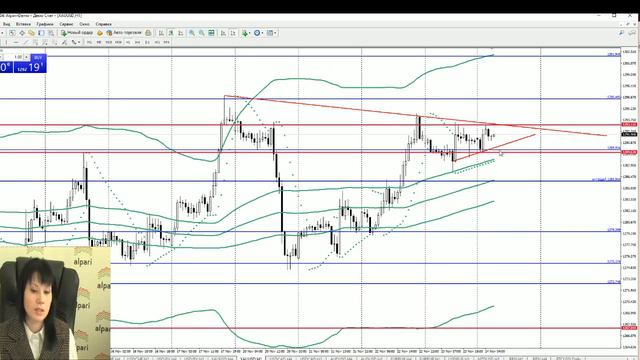Select the text drawing tool

(55, 42)
